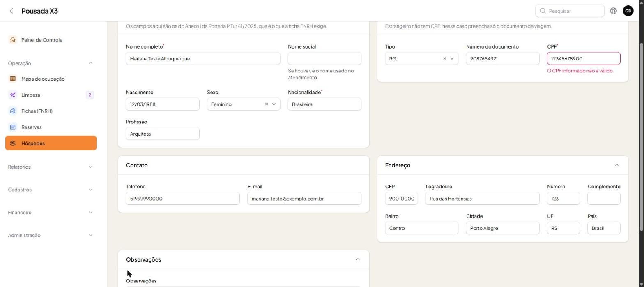Click the Fichas (FNRH) document icon

pyautogui.click(x=13, y=111)
